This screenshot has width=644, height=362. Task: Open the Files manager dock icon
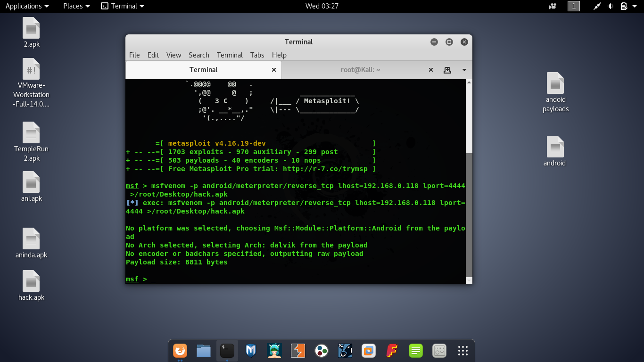[x=204, y=351]
